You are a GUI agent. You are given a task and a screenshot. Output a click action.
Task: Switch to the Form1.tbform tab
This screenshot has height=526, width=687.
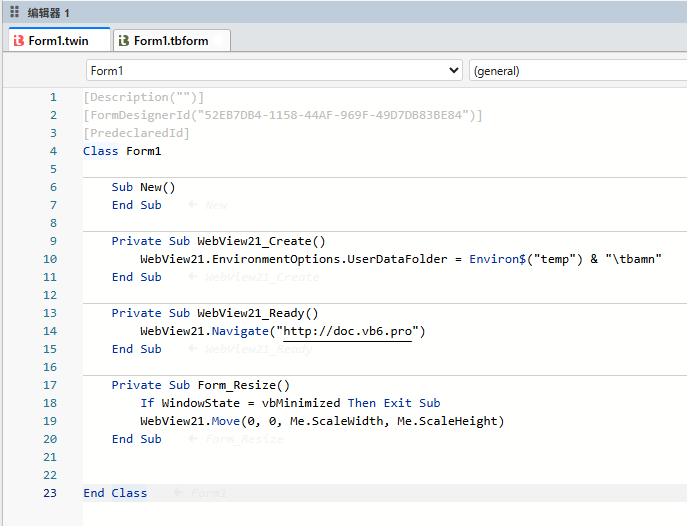click(x=172, y=41)
